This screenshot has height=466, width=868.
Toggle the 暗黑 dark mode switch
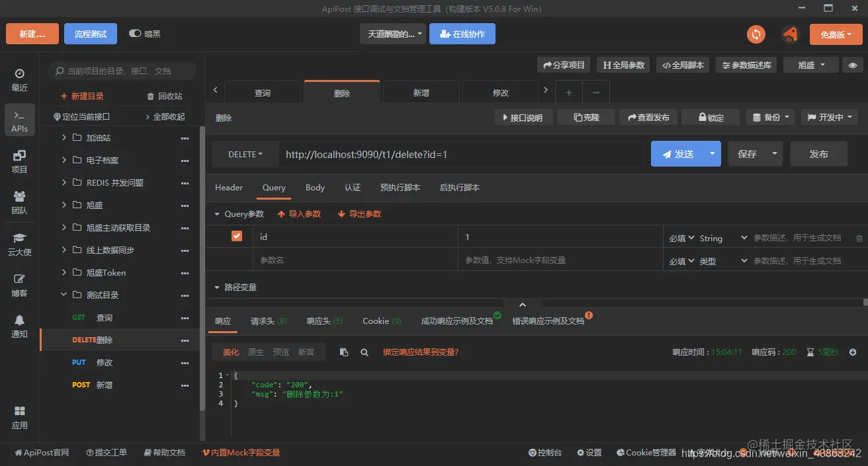click(x=135, y=34)
